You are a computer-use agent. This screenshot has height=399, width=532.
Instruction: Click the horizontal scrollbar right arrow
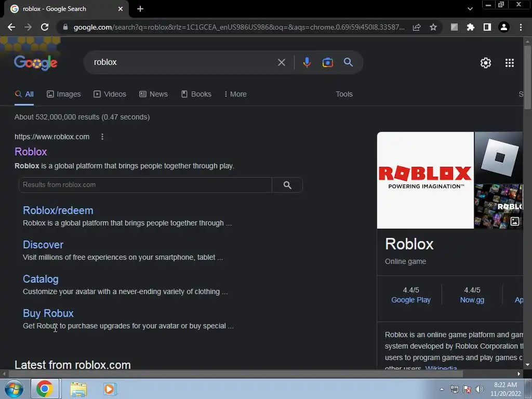pyautogui.click(x=519, y=374)
